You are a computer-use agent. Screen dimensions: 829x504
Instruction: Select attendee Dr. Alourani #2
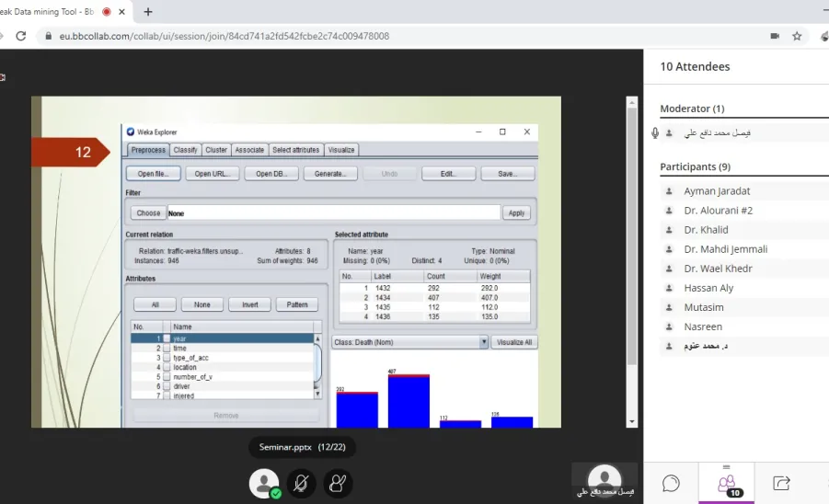coord(718,211)
